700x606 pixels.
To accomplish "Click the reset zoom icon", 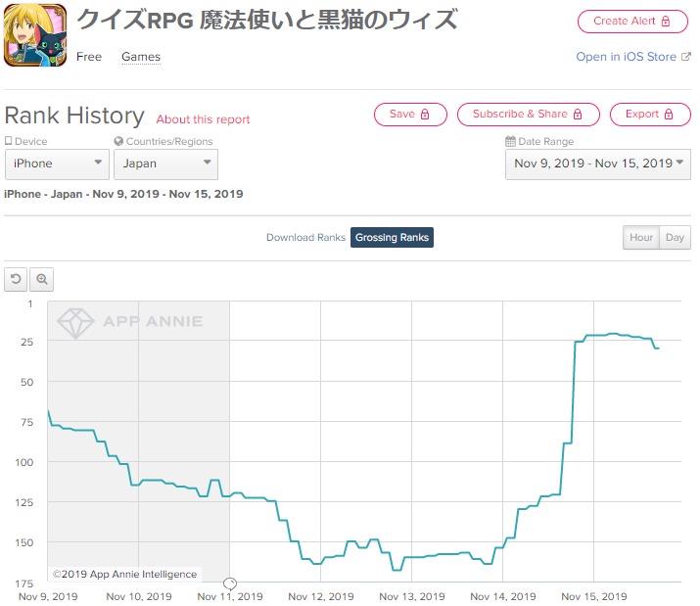I will coord(16,280).
